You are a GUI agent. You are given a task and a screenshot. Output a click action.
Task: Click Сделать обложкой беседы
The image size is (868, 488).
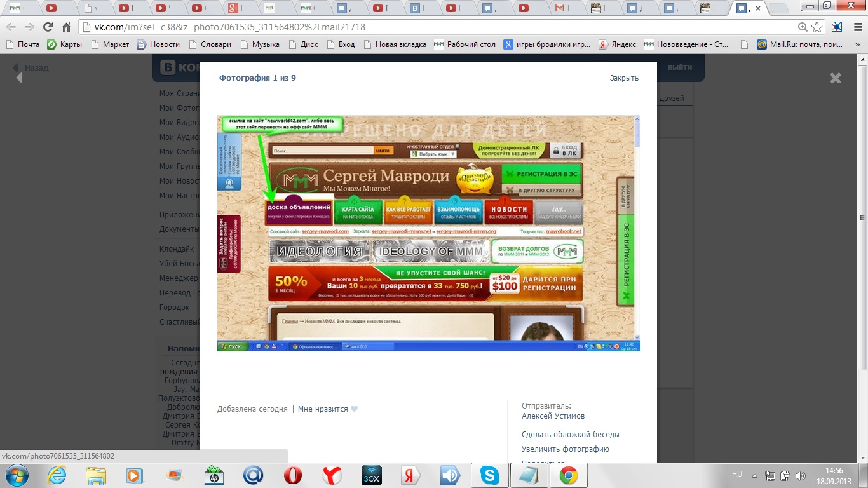click(571, 435)
